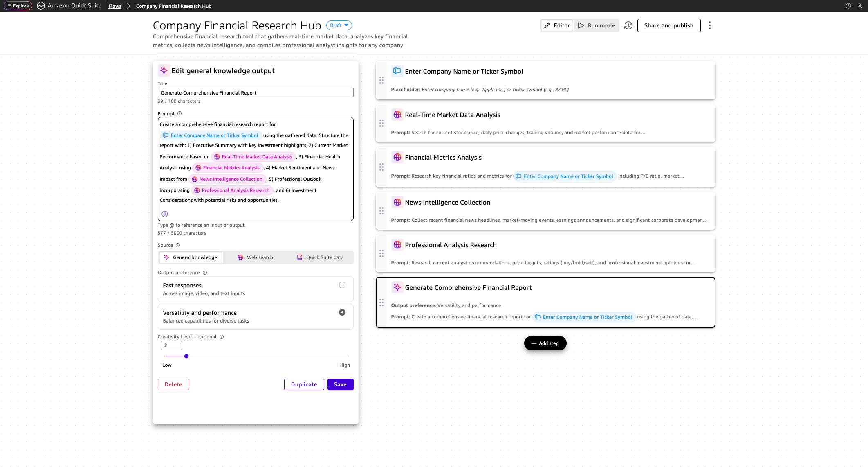The image size is (868, 467).
Task: Click the @ reference icon in prompt box
Action: point(165,214)
